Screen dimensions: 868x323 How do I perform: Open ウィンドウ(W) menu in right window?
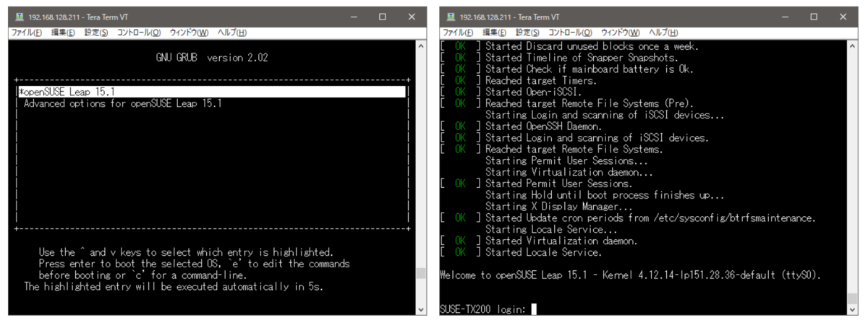pos(621,33)
